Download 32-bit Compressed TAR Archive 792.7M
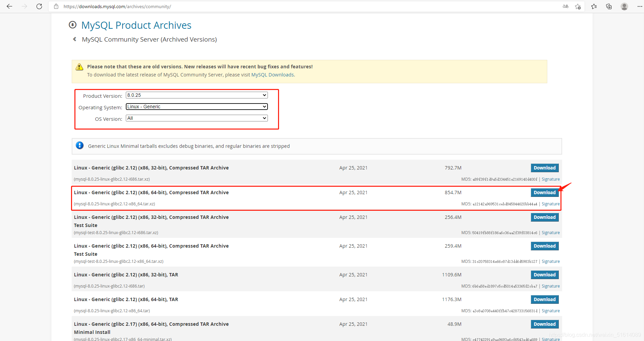The width and height of the screenshot is (644, 341). tap(545, 168)
